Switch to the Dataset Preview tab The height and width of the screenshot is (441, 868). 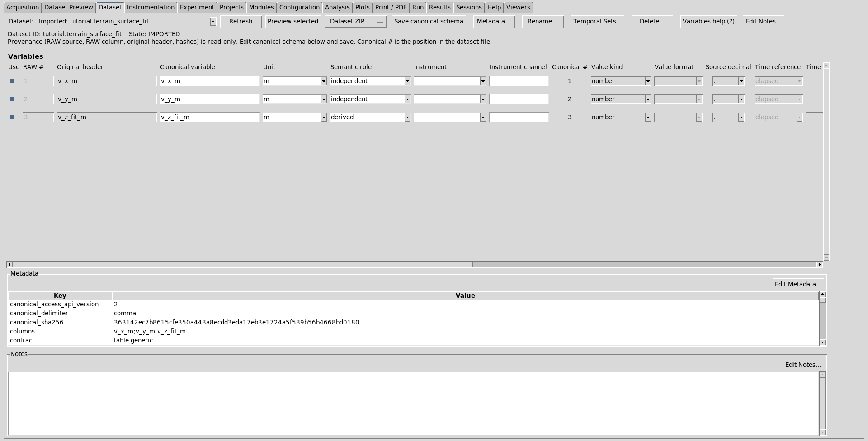69,7
